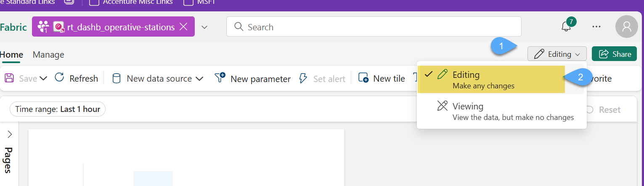Select the Home tab
The width and height of the screenshot is (644, 186).
click(11, 55)
